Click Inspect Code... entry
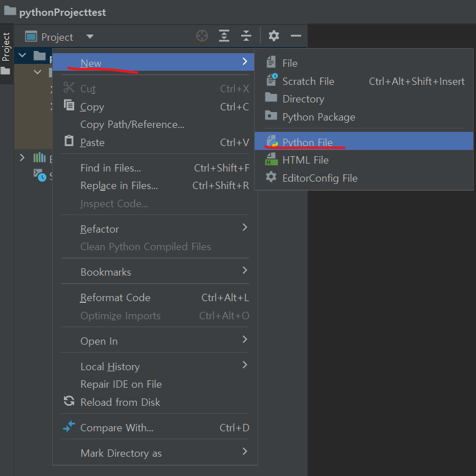This screenshot has width=476, height=476. [x=155, y=204]
